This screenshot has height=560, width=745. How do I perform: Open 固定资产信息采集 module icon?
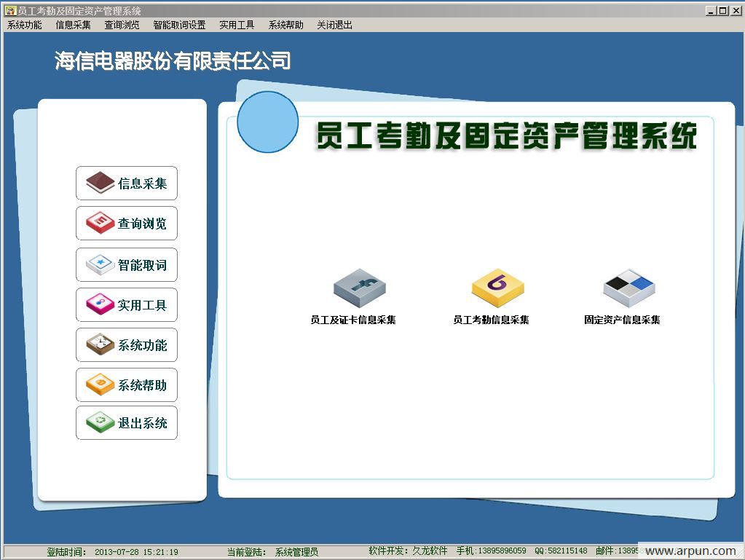tap(628, 287)
